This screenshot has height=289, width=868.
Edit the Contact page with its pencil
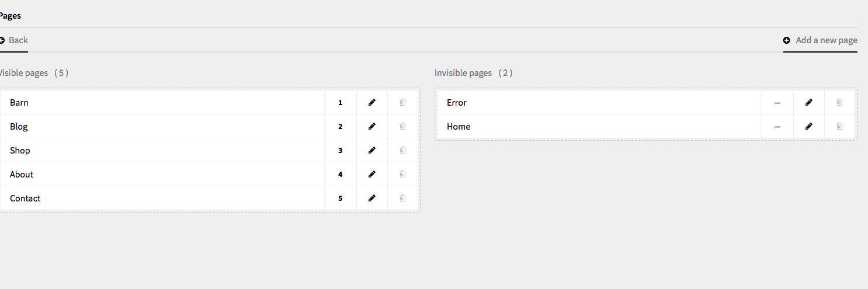click(372, 198)
